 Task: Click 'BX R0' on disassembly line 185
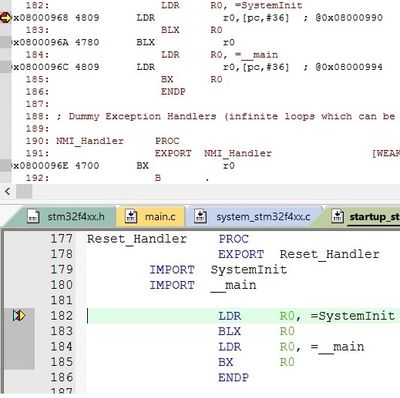tap(192, 79)
